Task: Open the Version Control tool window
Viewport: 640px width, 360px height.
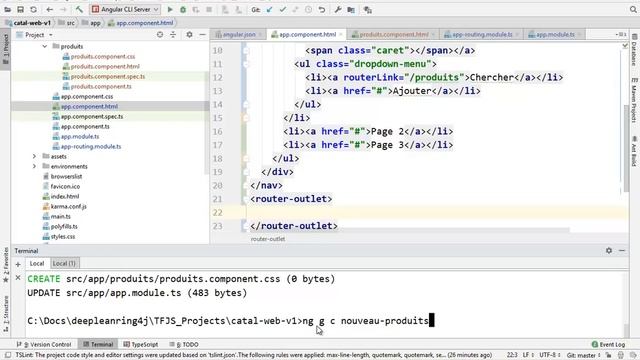Action: click(x=44, y=344)
